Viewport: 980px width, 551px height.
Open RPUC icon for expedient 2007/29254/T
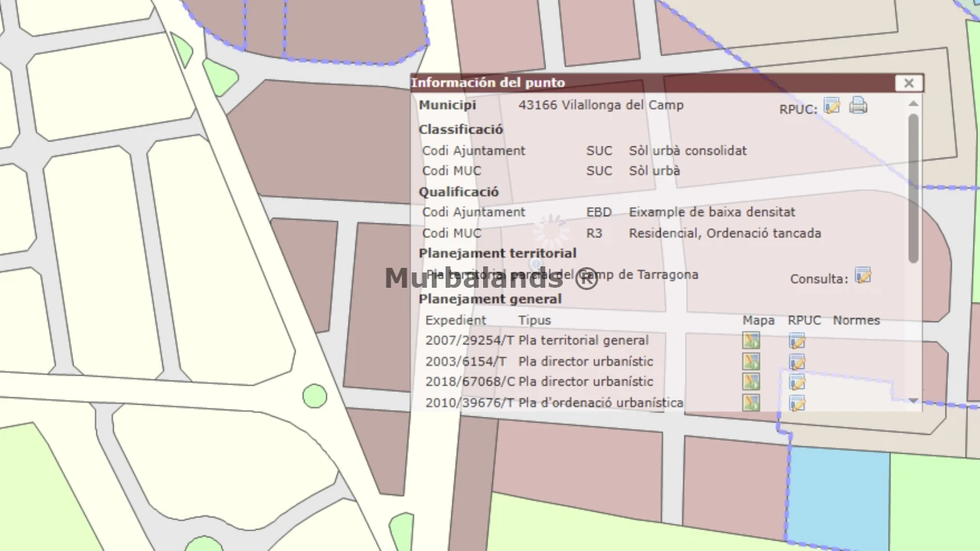pos(797,341)
